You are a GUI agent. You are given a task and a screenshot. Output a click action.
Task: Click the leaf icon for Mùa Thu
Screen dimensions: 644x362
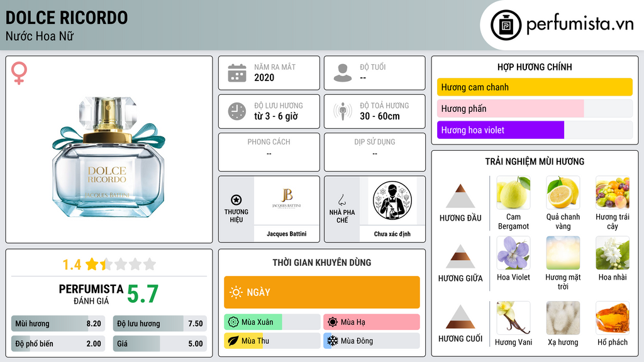233,341
